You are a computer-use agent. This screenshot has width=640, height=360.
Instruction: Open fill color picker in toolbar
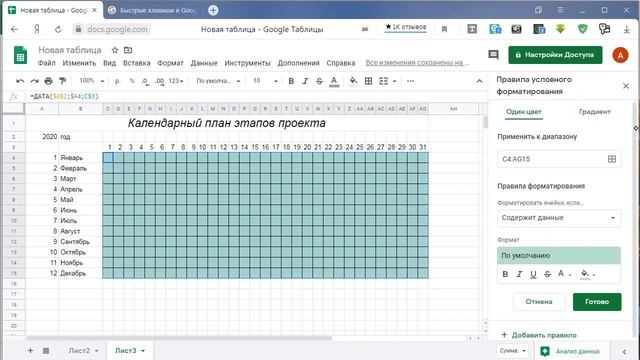click(353, 81)
